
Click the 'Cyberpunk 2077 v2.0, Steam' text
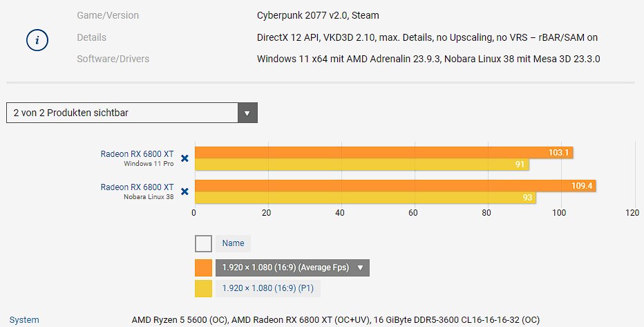(x=318, y=16)
